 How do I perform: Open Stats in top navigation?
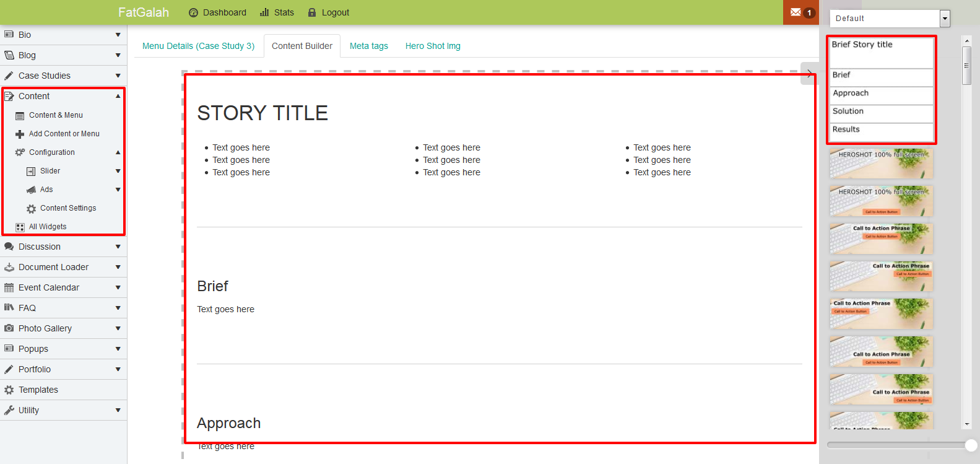click(x=277, y=12)
